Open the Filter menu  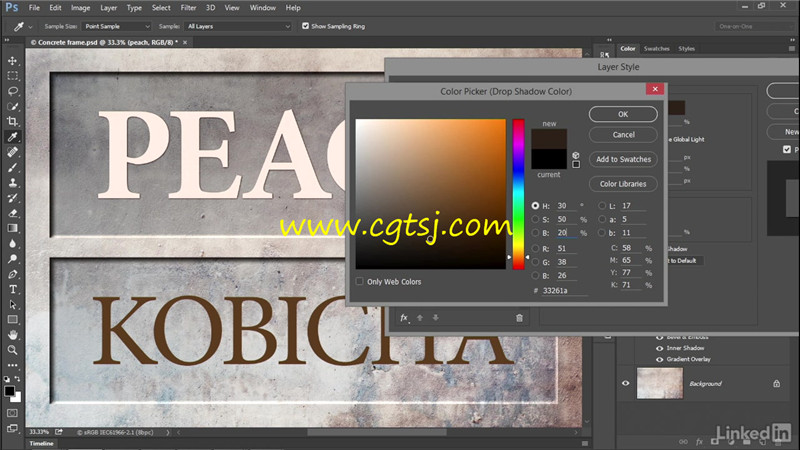tap(188, 8)
